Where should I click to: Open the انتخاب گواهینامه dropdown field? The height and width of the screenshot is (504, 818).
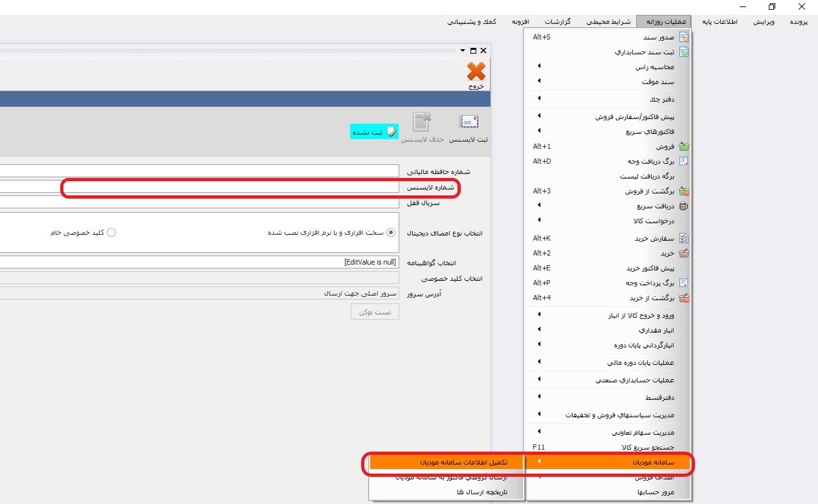pos(199,263)
